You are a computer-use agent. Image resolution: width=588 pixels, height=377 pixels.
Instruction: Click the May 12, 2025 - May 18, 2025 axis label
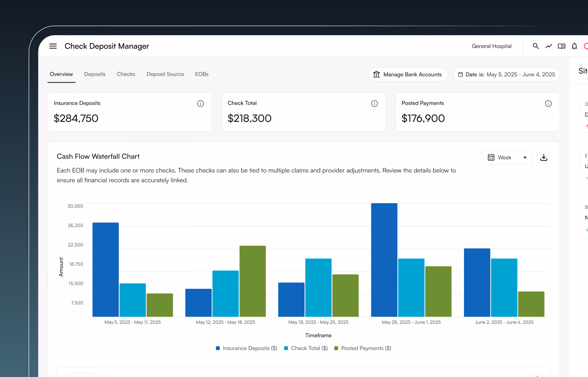225,322
